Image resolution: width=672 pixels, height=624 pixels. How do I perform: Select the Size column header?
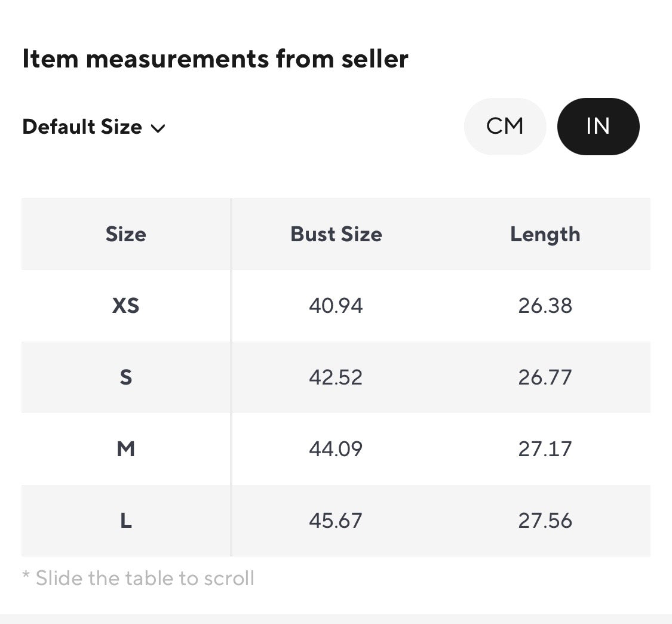click(x=126, y=234)
